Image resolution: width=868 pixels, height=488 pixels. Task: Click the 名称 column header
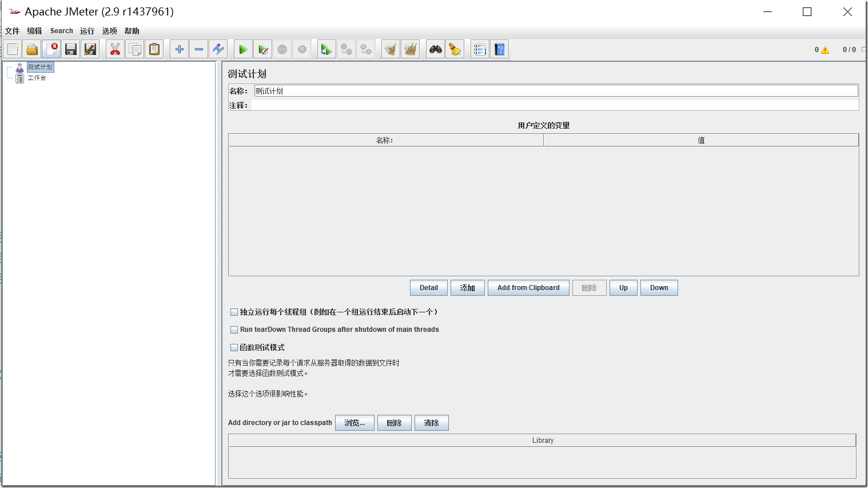click(x=386, y=140)
